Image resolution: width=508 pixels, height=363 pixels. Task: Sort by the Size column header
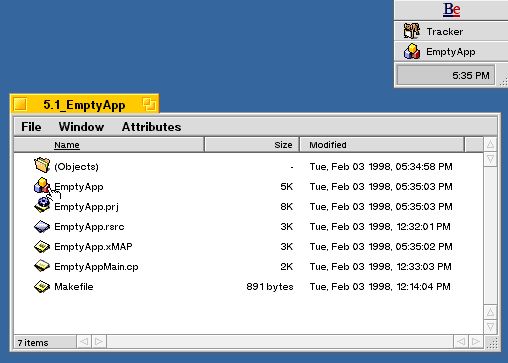(x=252, y=145)
